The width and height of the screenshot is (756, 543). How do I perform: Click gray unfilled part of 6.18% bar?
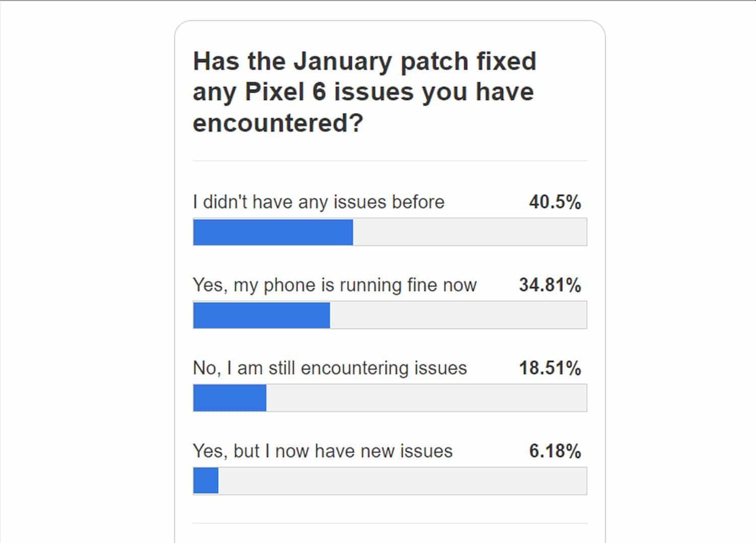[x=402, y=480]
